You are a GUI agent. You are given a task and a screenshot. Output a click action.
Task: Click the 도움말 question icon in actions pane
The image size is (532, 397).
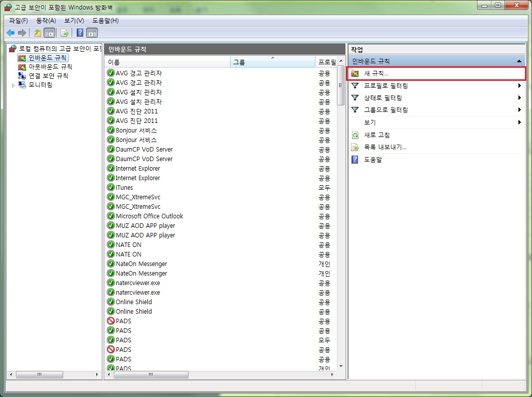pyautogui.click(x=355, y=160)
